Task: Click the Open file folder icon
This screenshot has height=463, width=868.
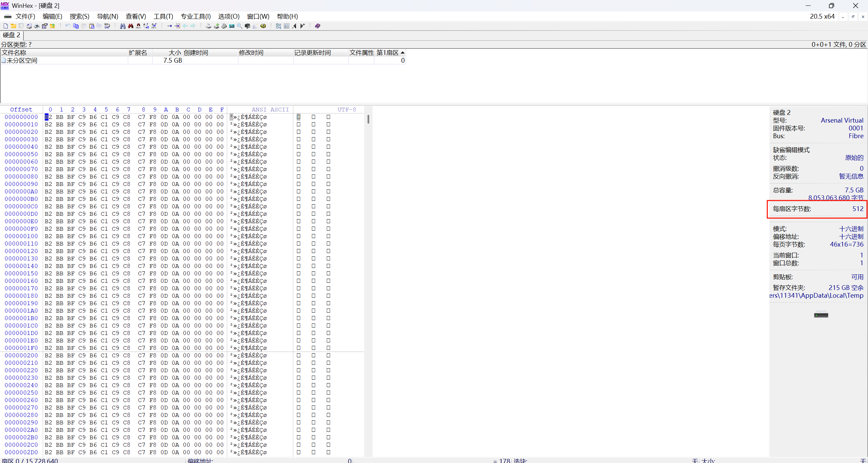Action: point(14,26)
